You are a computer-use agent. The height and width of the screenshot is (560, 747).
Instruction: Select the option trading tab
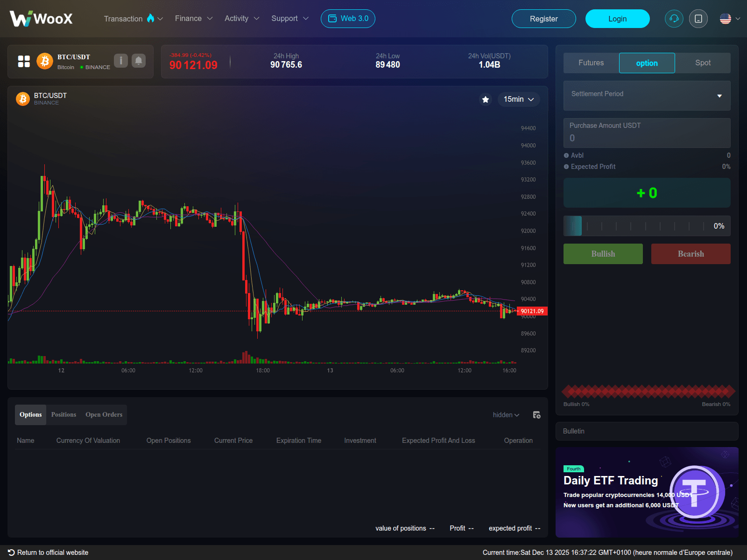(647, 63)
